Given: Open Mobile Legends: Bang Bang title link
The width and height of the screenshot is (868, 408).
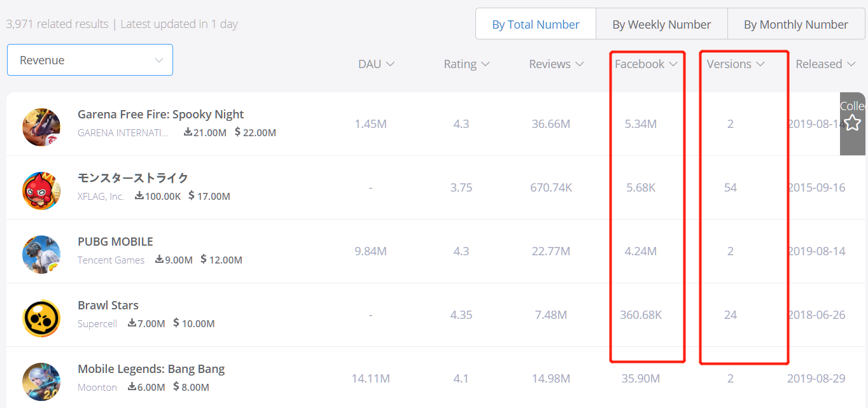Looking at the screenshot, I should point(151,369).
